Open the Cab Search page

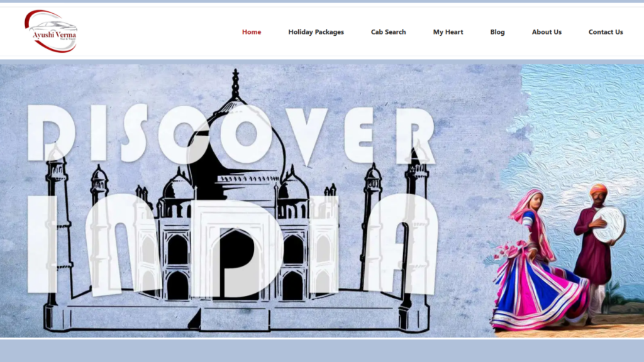click(x=388, y=32)
